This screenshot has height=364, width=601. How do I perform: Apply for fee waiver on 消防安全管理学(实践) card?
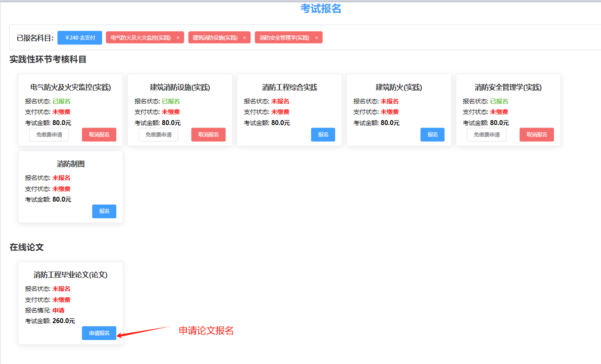click(486, 135)
